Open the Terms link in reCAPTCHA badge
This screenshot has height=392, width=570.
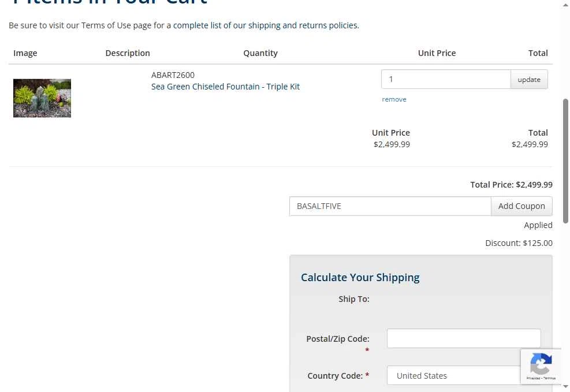point(549,378)
